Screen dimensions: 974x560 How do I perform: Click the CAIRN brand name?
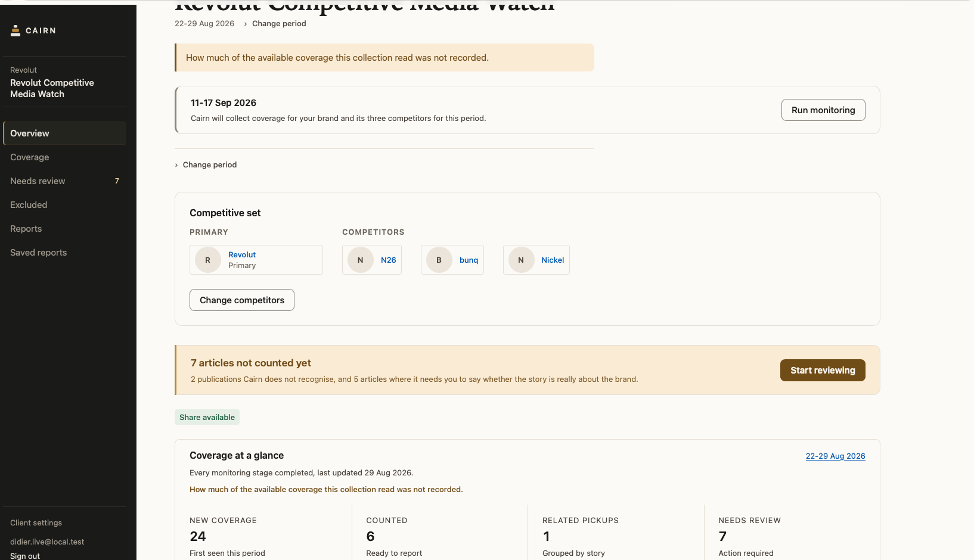click(x=41, y=30)
